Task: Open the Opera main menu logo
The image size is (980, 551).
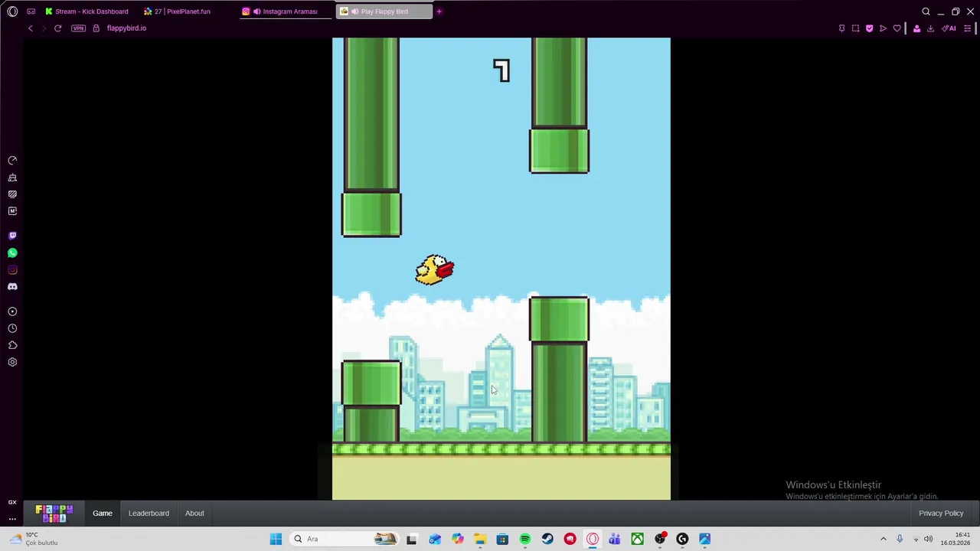Action: point(12,11)
